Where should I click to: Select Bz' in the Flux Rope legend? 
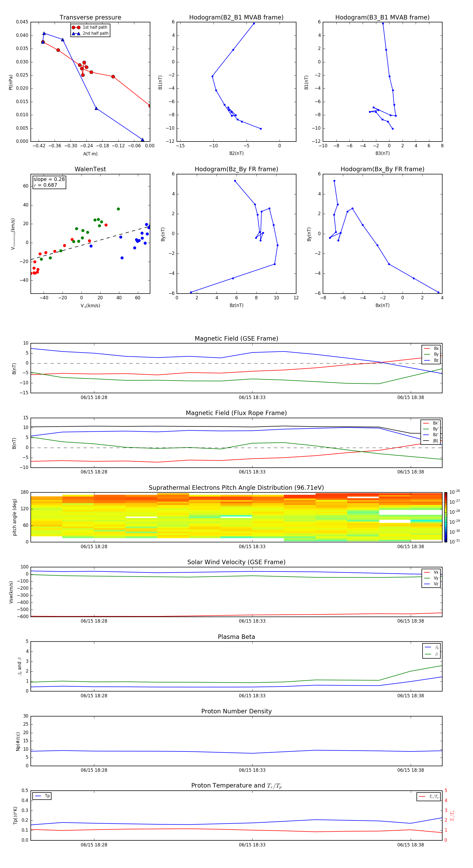point(431,435)
